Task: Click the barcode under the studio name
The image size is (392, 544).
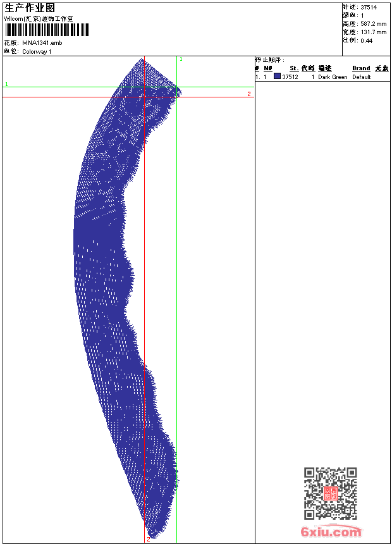Action: pos(47,30)
